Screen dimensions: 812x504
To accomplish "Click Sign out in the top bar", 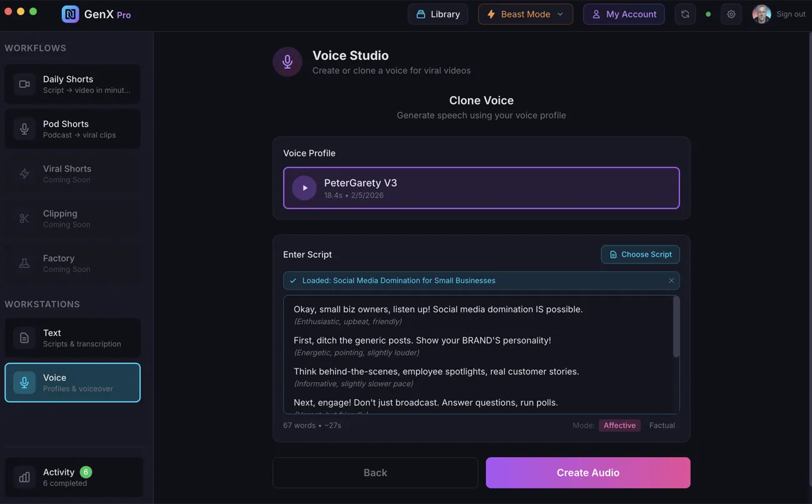I will click(790, 13).
